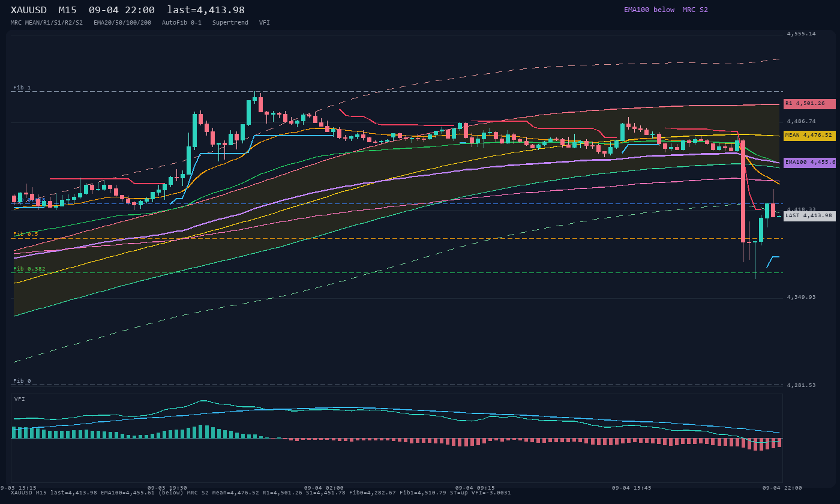Select the AutoFib 0-1 legend entry
This screenshot has width=840, height=504.
pos(182,23)
